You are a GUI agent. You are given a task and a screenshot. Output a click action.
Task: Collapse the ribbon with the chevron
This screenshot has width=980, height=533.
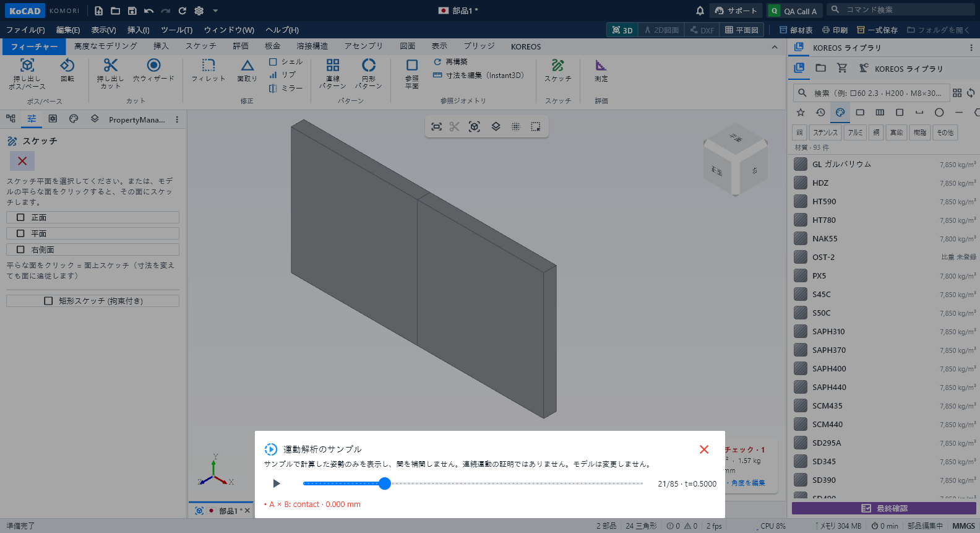click(775, 47)
